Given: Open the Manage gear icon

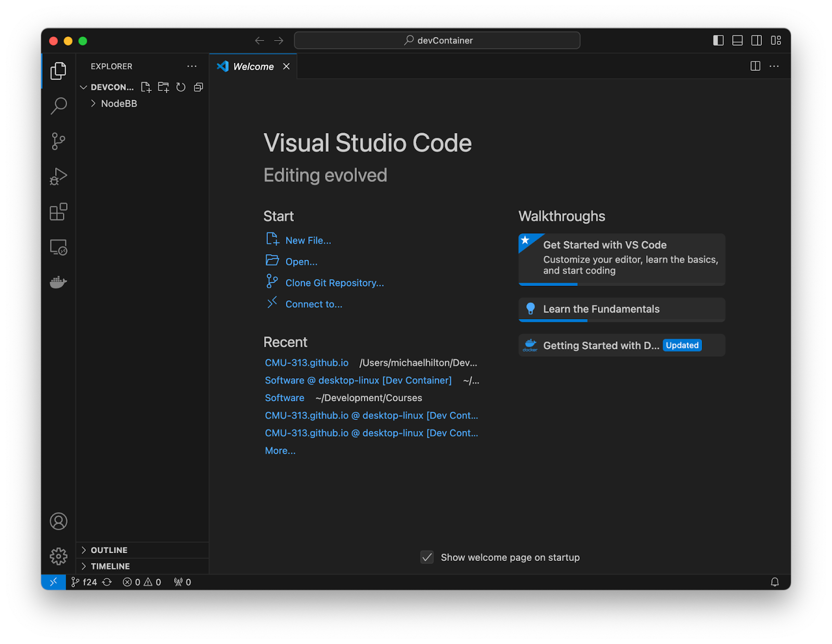Looking at the screenshot, I should [58, 556].
